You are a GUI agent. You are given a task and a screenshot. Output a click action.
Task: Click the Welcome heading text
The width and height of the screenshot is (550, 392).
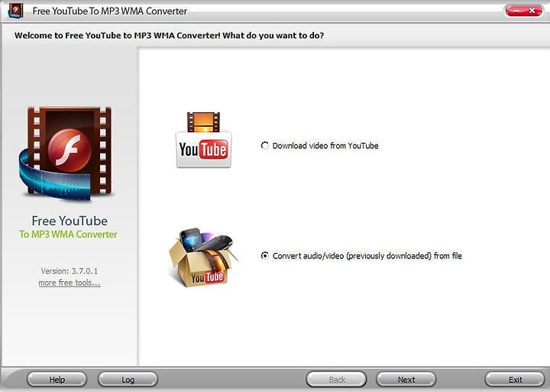(x=169, y=35)
